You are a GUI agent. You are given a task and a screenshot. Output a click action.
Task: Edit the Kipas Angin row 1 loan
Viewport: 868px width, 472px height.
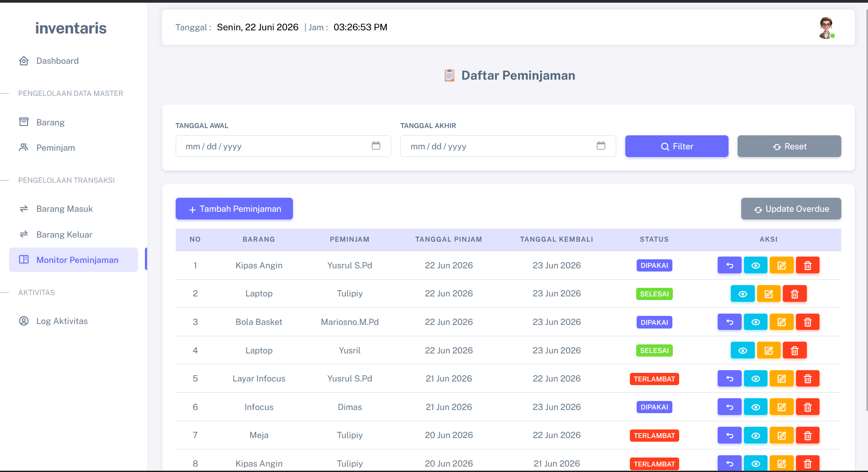click(782, 265)
